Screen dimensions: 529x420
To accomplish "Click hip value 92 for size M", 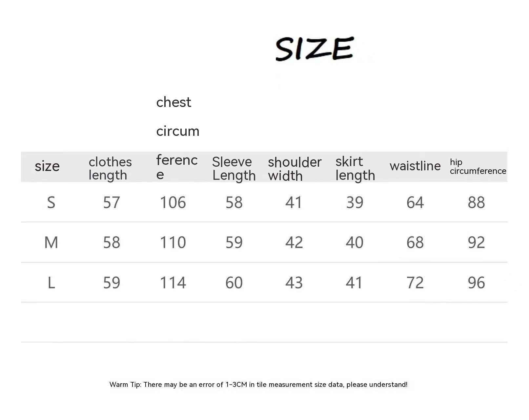I will pyautogui.click(x=476, y=242).
